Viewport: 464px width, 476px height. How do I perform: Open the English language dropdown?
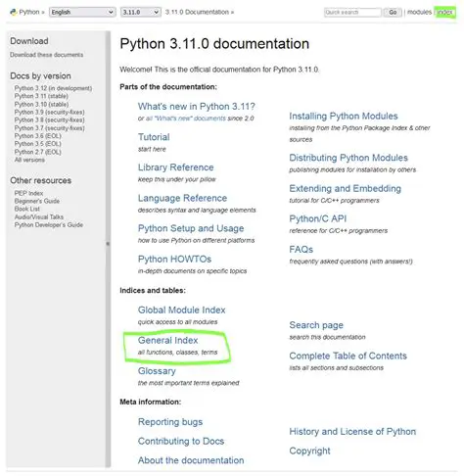click(82, 12)
